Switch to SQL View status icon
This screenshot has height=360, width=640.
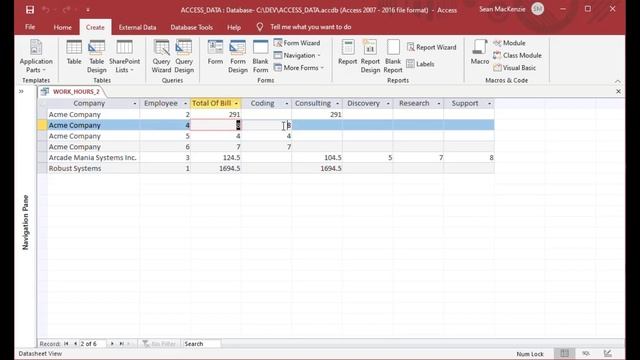[586, 353]
